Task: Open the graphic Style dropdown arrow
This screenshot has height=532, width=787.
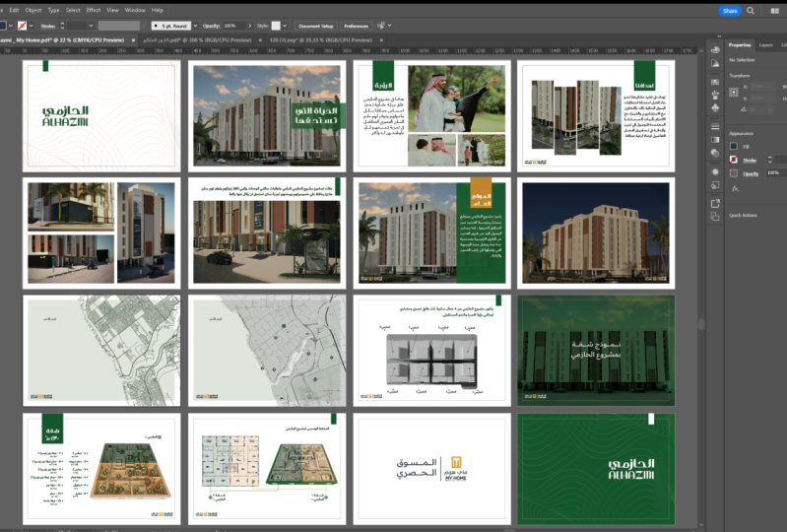Action: tap(285, 26)
